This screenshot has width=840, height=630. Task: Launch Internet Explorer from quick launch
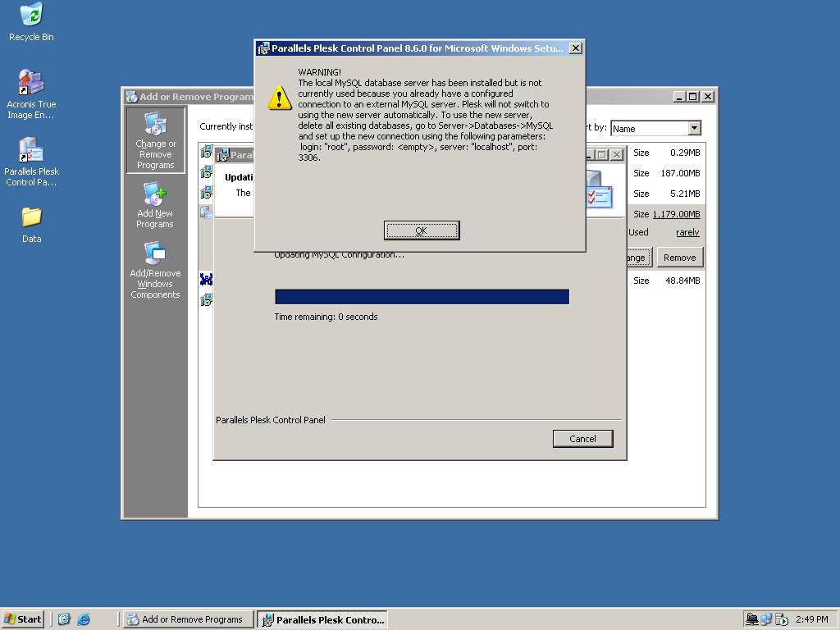[x=84, y=619]
